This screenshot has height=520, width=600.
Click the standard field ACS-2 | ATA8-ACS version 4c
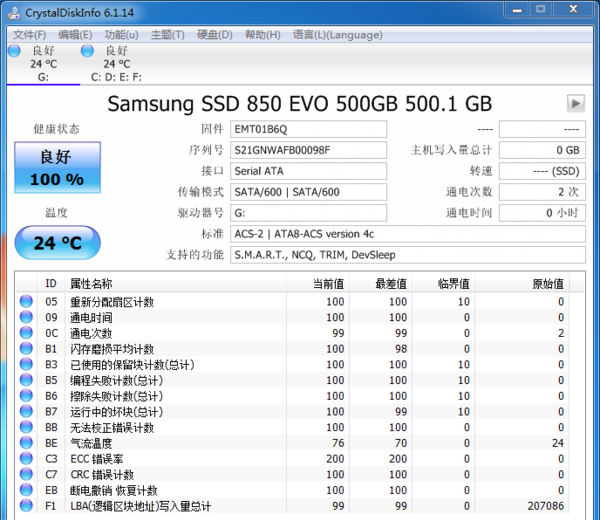click(408, 234)
